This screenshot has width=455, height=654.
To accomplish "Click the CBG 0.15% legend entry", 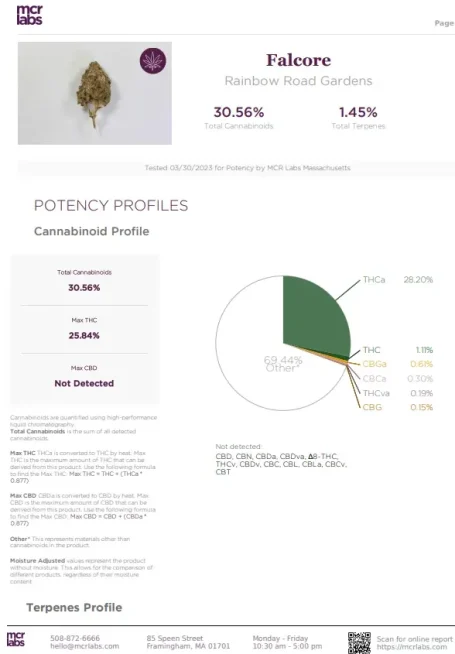I will point(398,407).
